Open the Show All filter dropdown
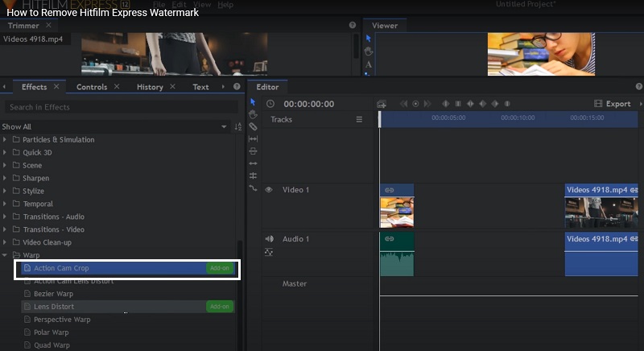 pyautogui.click(x=224, y=127)
